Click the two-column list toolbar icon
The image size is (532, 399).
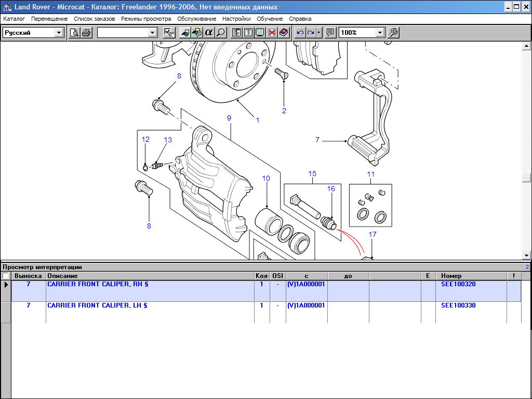coord(236,33)
